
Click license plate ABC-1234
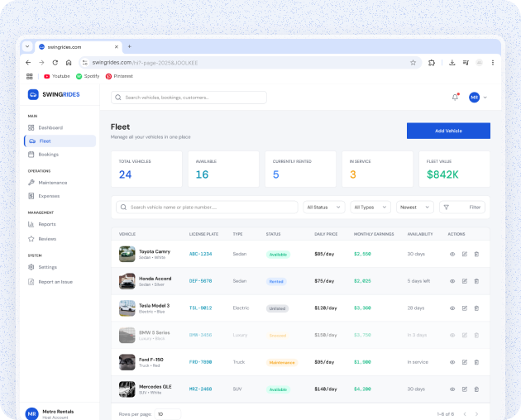pos(200,254)
